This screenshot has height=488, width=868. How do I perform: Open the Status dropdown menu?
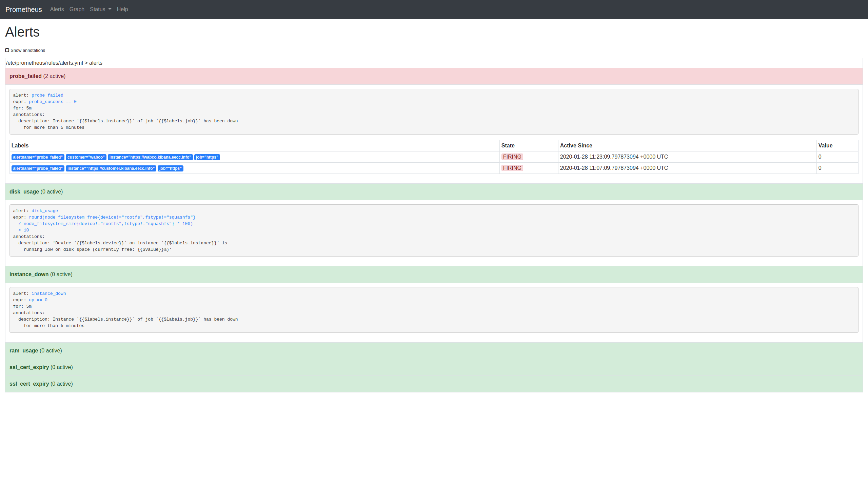[100, 9]
